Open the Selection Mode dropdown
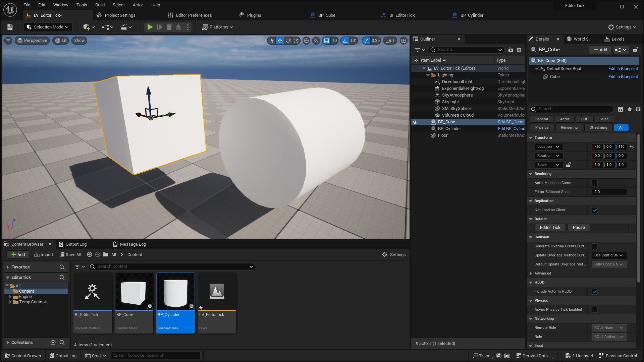The image size is (644, 362). pyautogui.click(x=47, y=27)
